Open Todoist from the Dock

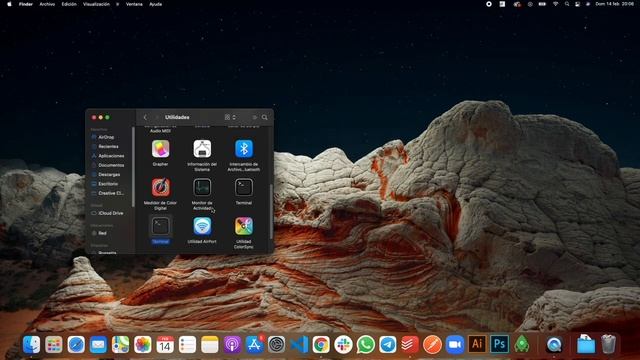(410, 344)
